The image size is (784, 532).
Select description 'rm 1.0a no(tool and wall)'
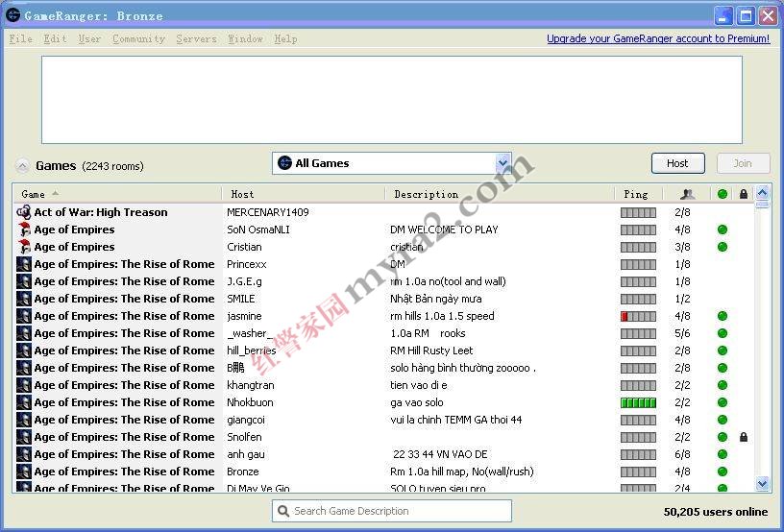click(448, 281)
